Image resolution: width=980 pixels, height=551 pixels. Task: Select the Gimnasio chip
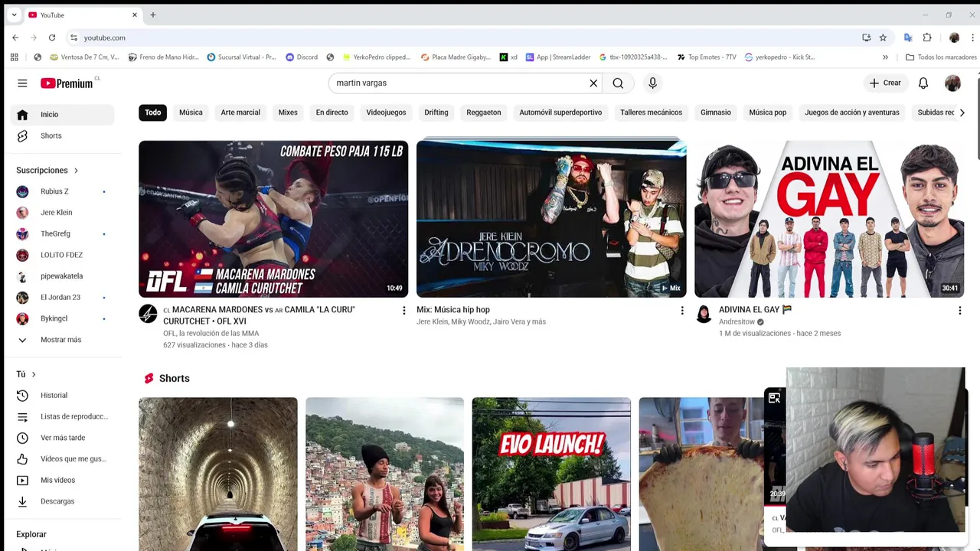tap(716, 112)
